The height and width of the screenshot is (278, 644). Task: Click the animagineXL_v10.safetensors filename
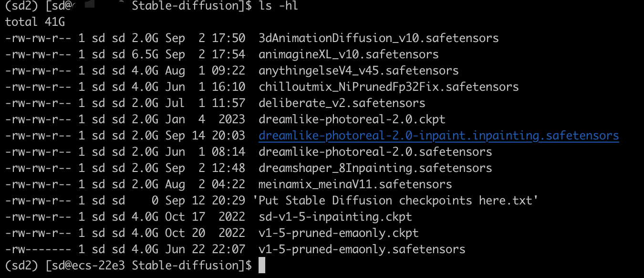[x=349, y=54]
